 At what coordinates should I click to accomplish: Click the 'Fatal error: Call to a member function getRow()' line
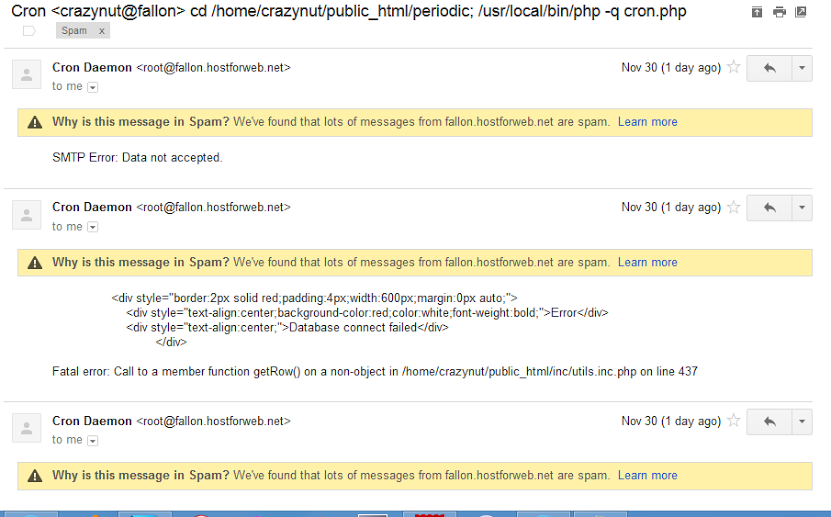(375, 372)
